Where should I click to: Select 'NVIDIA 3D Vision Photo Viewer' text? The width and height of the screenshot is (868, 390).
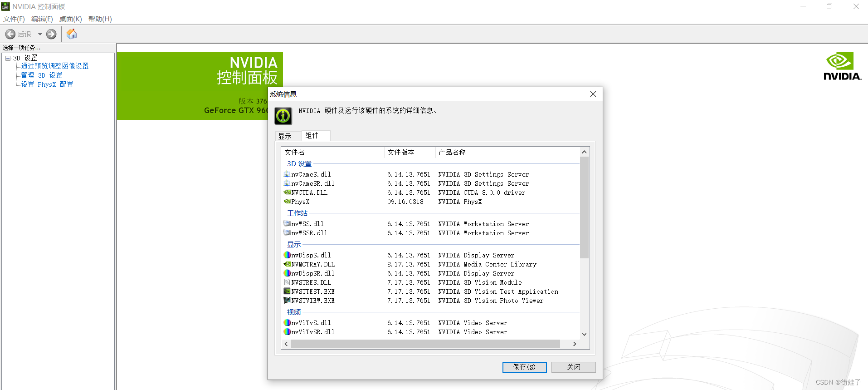pyautogui.click(x=491, y=301)
